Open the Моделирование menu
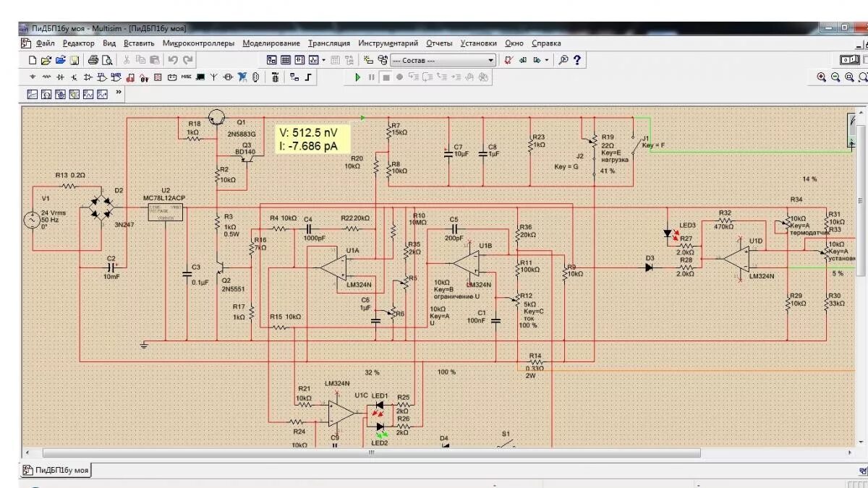This screenshot has height=488, width=868. (x=271, y=43)
